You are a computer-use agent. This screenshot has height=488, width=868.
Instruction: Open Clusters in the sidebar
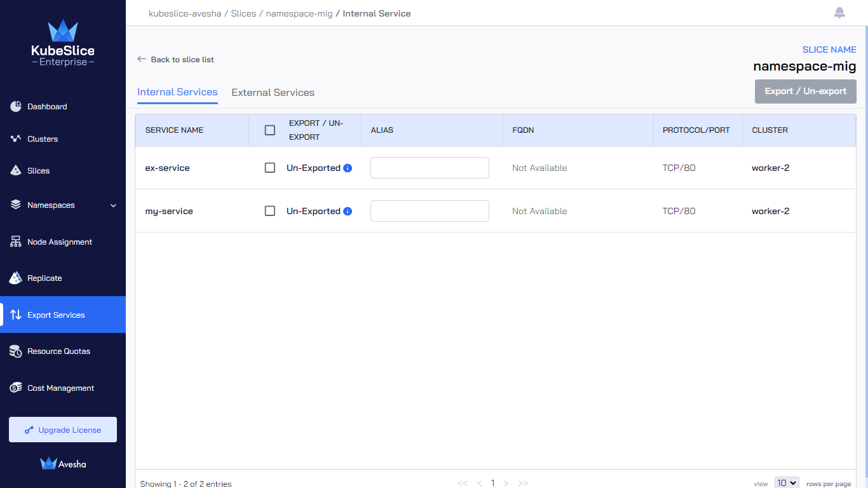tap(63, 139)
